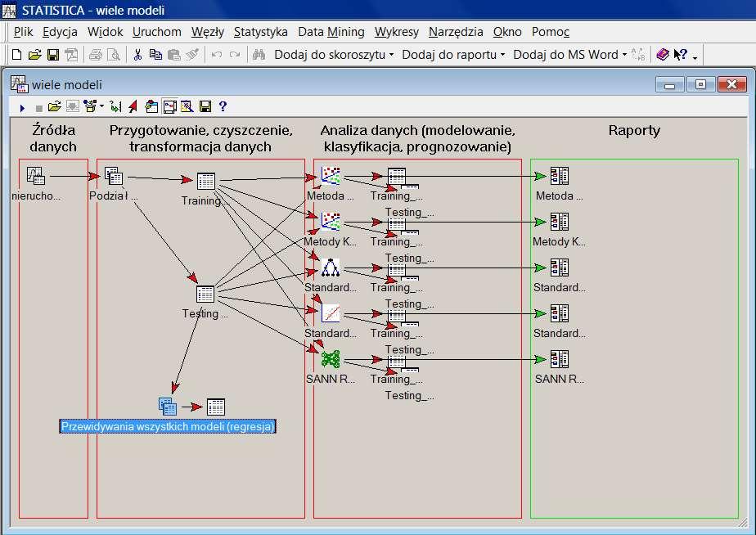Click the Copy icon in main toolbar

tap(155, 55)
